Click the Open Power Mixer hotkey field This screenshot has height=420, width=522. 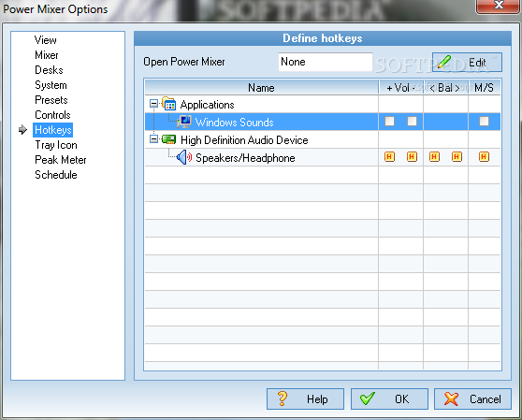tap(326, 62)
